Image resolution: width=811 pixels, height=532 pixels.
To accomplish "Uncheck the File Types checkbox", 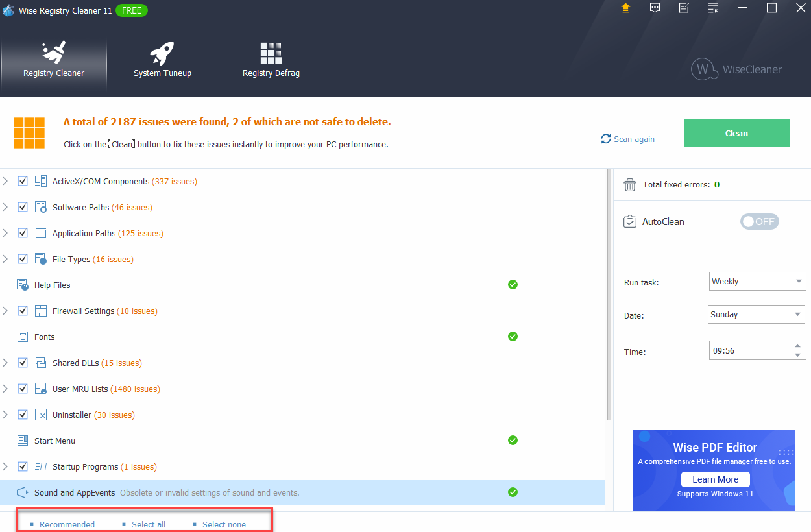I will click(23, 259).
